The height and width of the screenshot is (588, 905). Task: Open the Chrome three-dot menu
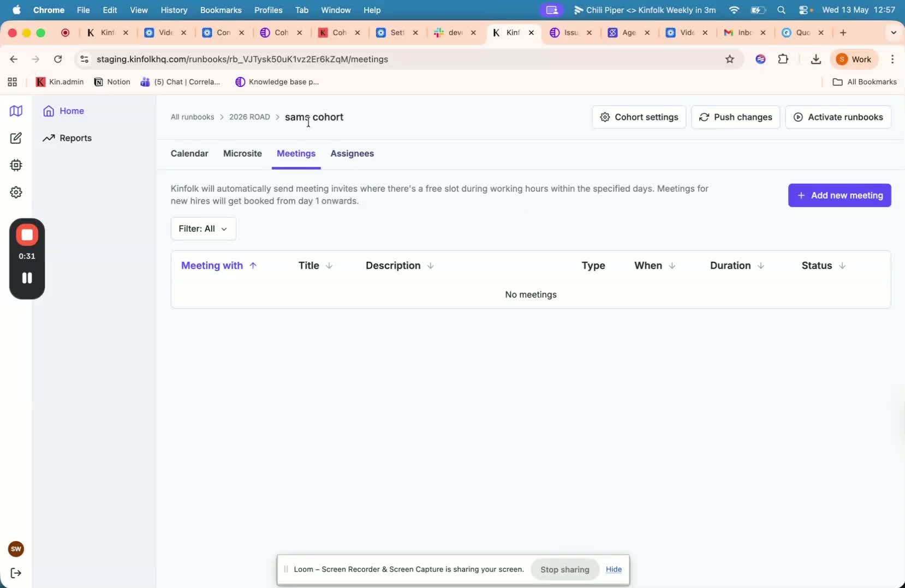click(892, 59)
